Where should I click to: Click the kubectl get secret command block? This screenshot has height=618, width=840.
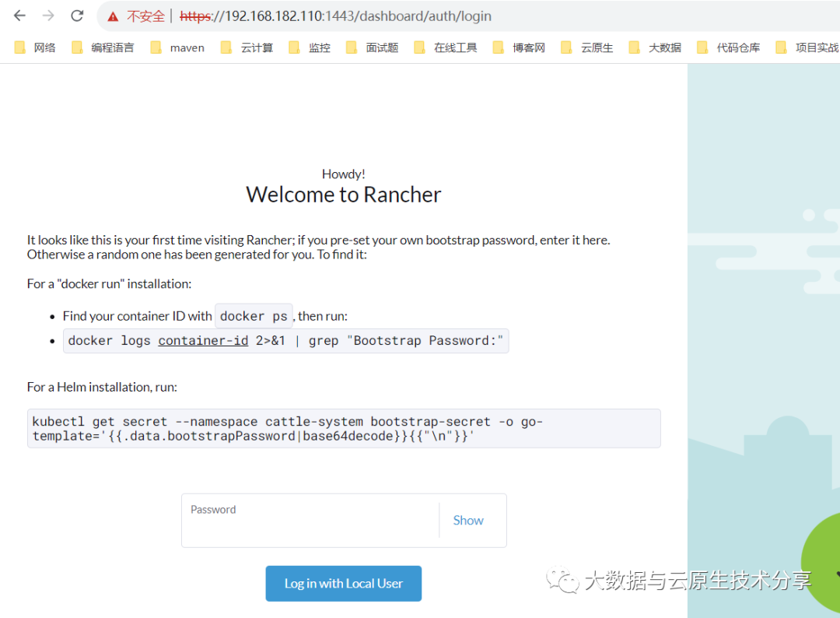coord(344,429)
